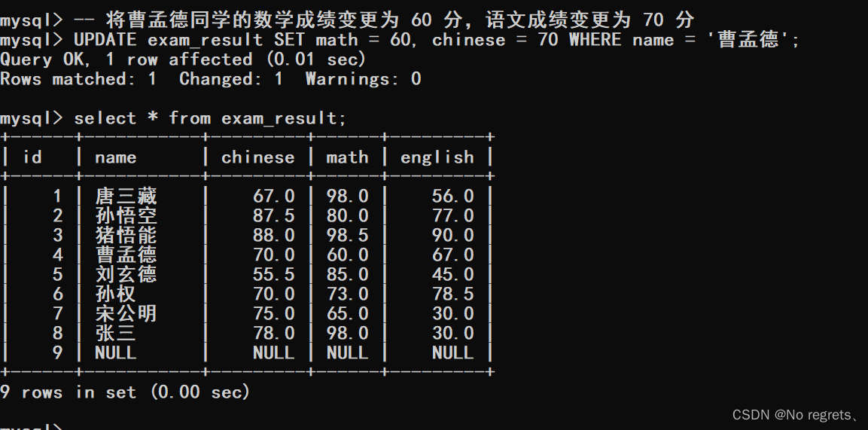868x430 pixels.
Task: Click 曹孟德's english score 67.0
Action: coord(453,255)
